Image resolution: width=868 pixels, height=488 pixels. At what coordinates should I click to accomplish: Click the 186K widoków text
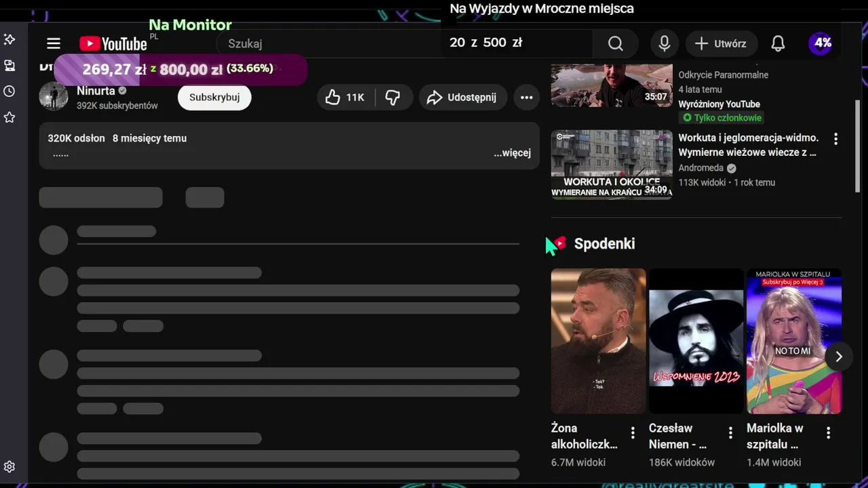point(682,462)
